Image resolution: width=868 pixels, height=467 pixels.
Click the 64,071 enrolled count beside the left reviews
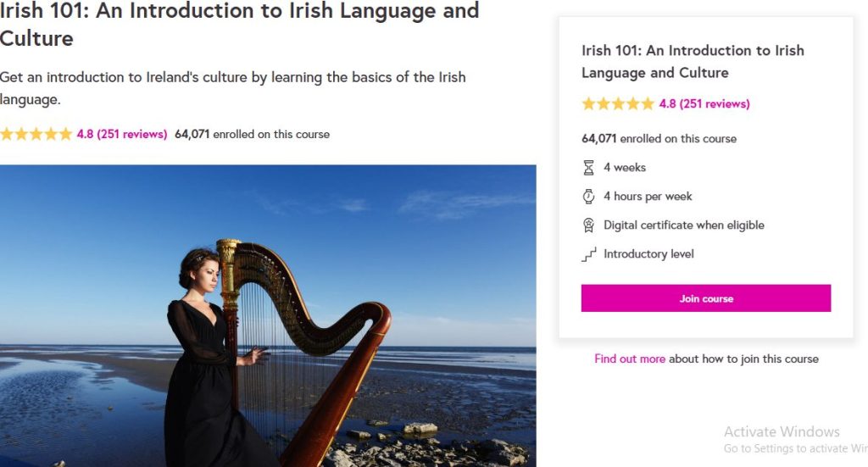click(252, 134)
